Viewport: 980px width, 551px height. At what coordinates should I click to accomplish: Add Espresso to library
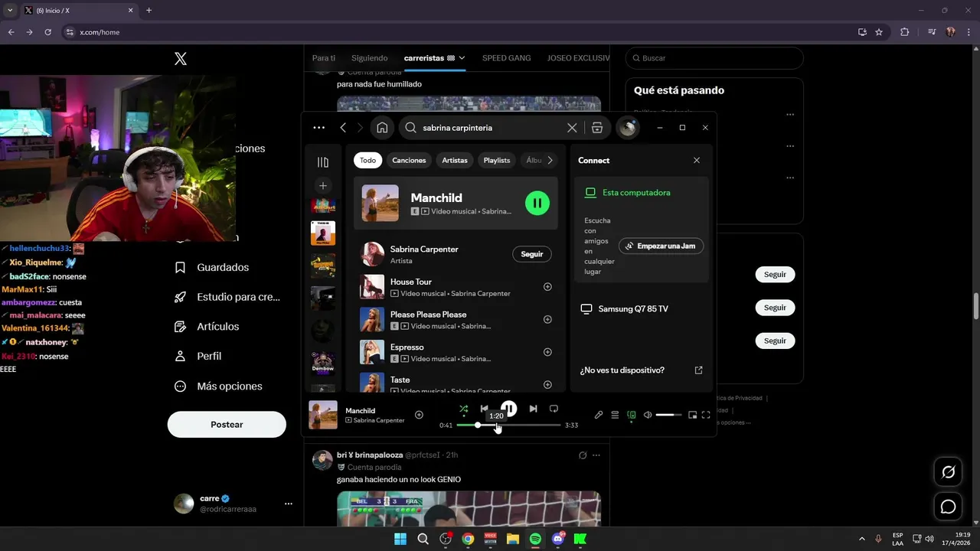pyautogui.click(x=547, y=352)
